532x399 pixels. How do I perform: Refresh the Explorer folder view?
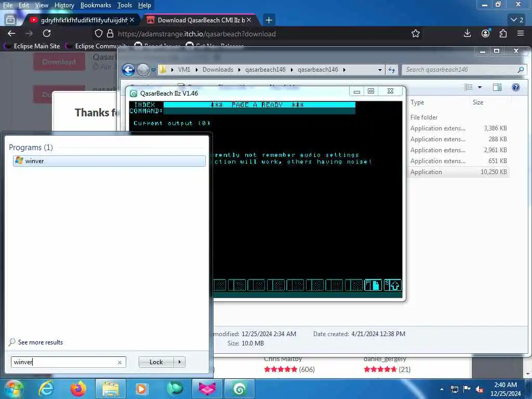coord(392,70)
